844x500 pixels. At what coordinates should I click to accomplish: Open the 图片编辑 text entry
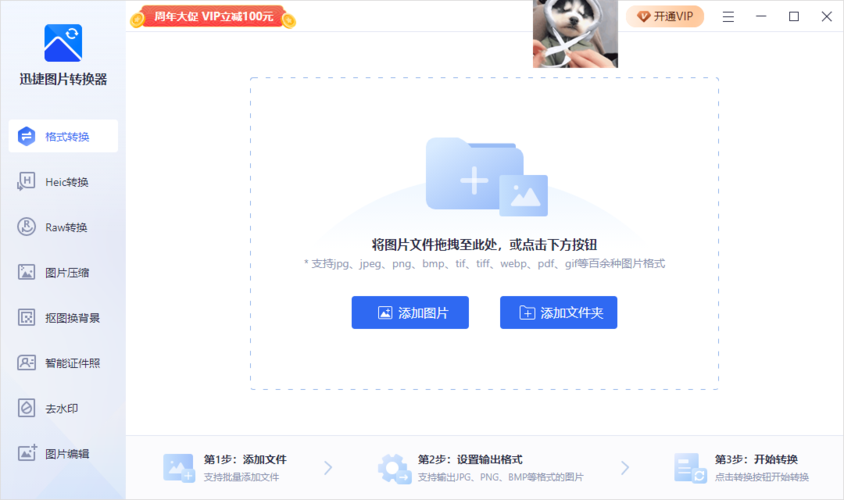[67, 454]
